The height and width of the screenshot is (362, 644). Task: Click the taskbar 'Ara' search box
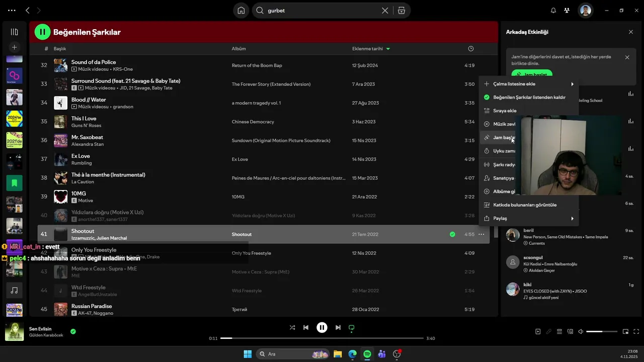(293, 354)
